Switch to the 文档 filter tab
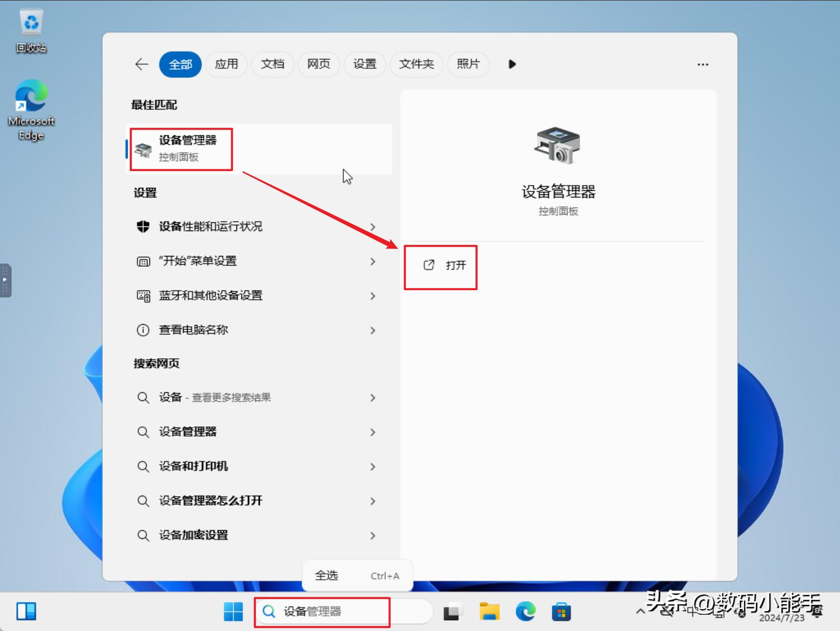 coord(273,64)
